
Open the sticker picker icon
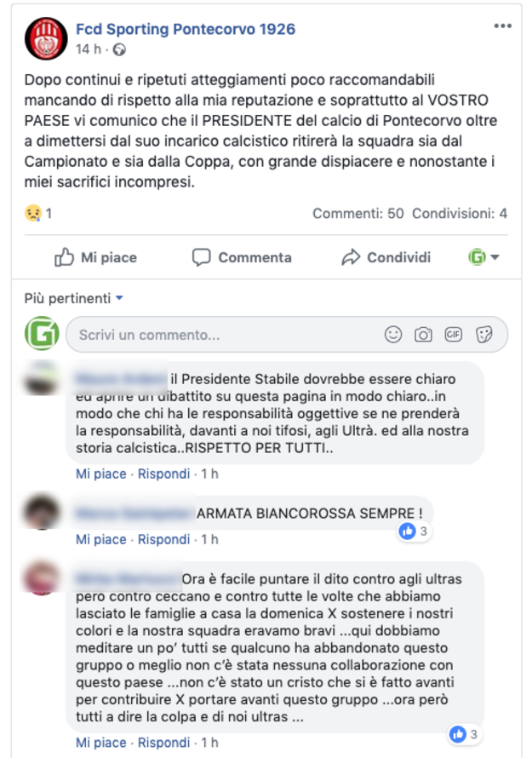coord(483,335)
